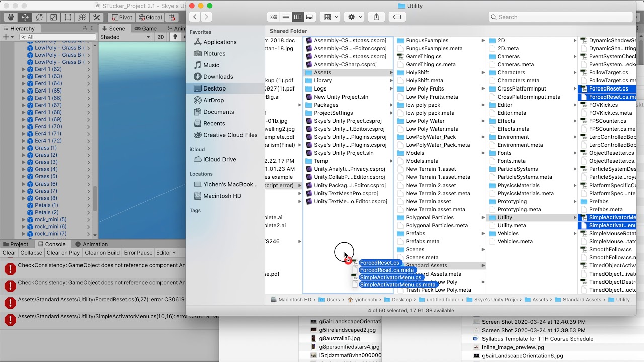The width and height of the screenshot is (644, 362).
Task: Open Editor dropdown in Console
Action: tap(166, 253)
